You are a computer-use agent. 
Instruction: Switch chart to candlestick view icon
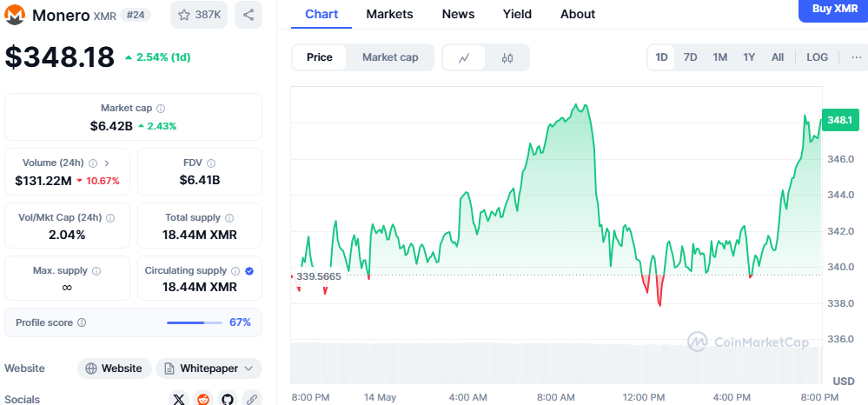pos(507,57)
